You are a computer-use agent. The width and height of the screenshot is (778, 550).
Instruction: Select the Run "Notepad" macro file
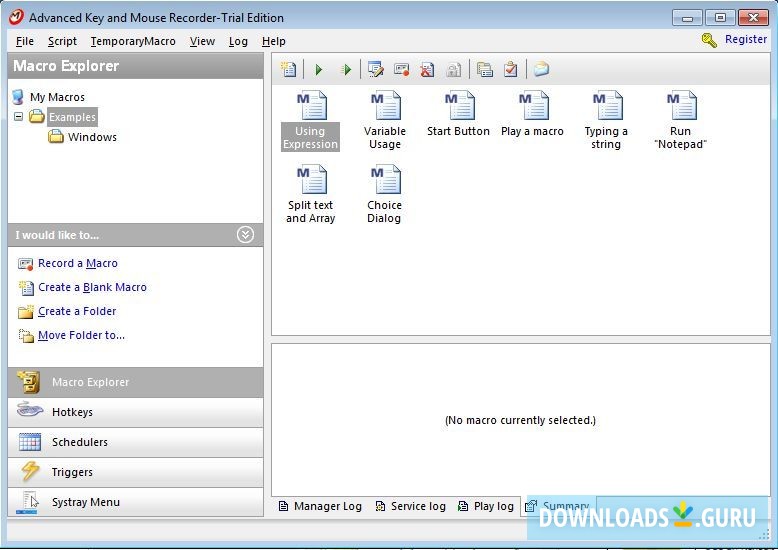[680, 120]
